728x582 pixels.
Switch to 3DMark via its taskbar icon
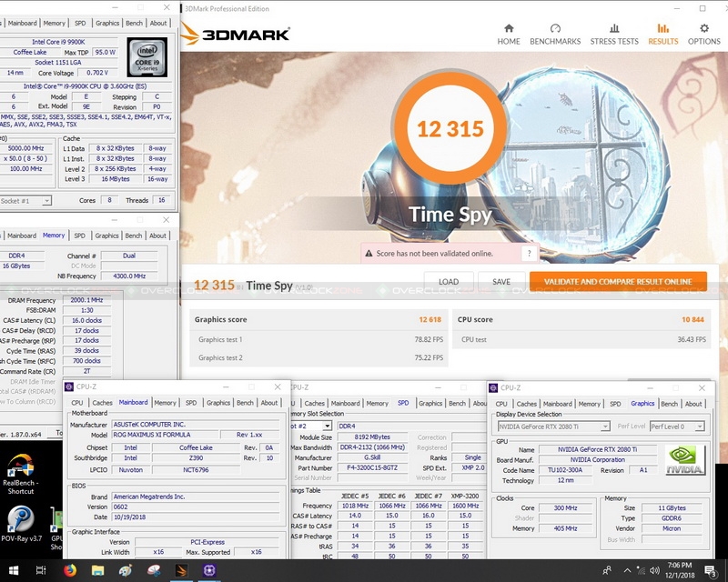point(181,570)
